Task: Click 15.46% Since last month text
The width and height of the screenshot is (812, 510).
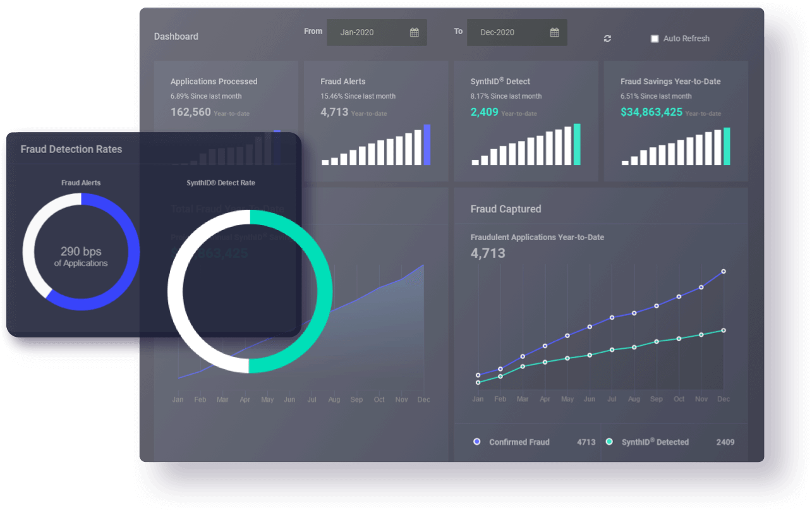Action: 358,97
